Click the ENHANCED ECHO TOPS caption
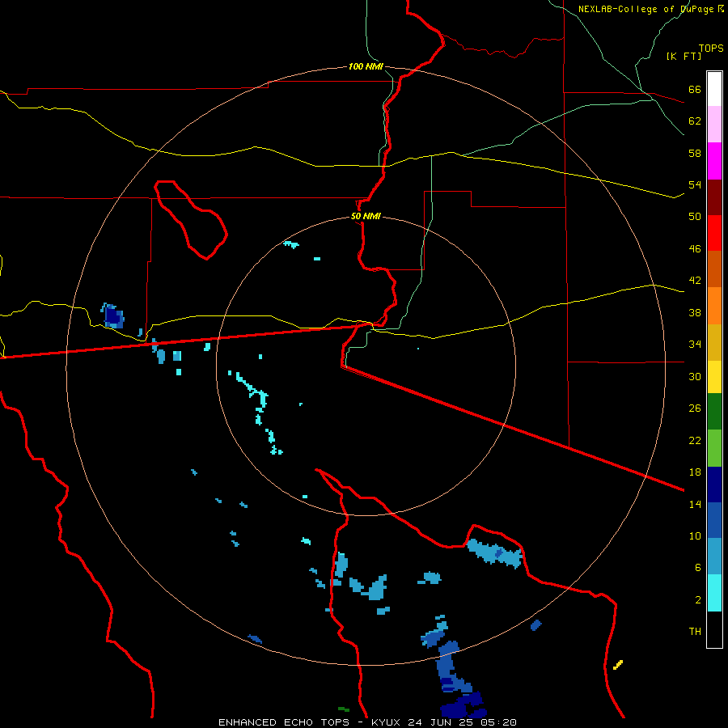This screenshot has width=728, height=728. click(284, 722)
